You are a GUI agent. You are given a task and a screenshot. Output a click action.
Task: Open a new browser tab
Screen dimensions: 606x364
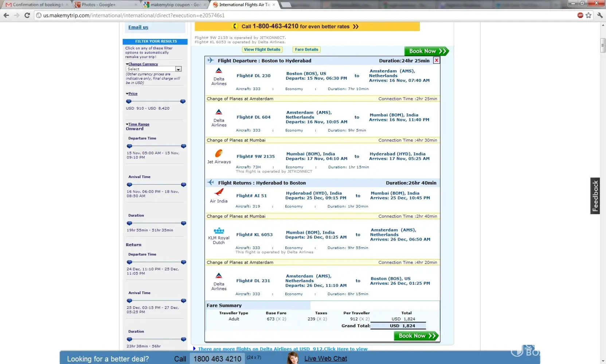[286, 5]
